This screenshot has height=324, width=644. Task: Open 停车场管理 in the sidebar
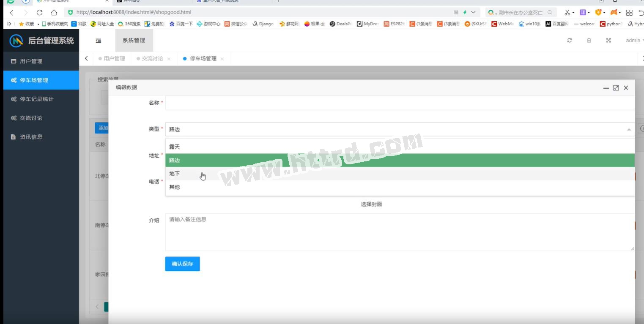(x=41, y=80)
